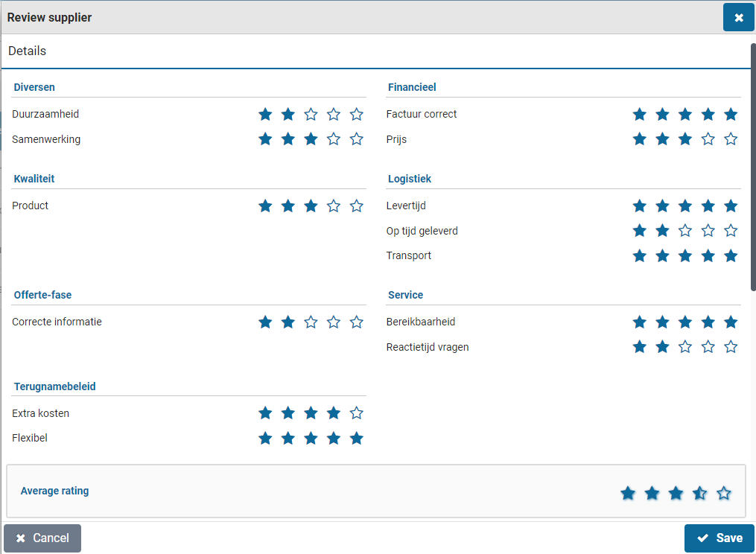The height and width of the screenshot is (554, 756).
Task: Set Prijs rating to four stars
Action: 708,139
